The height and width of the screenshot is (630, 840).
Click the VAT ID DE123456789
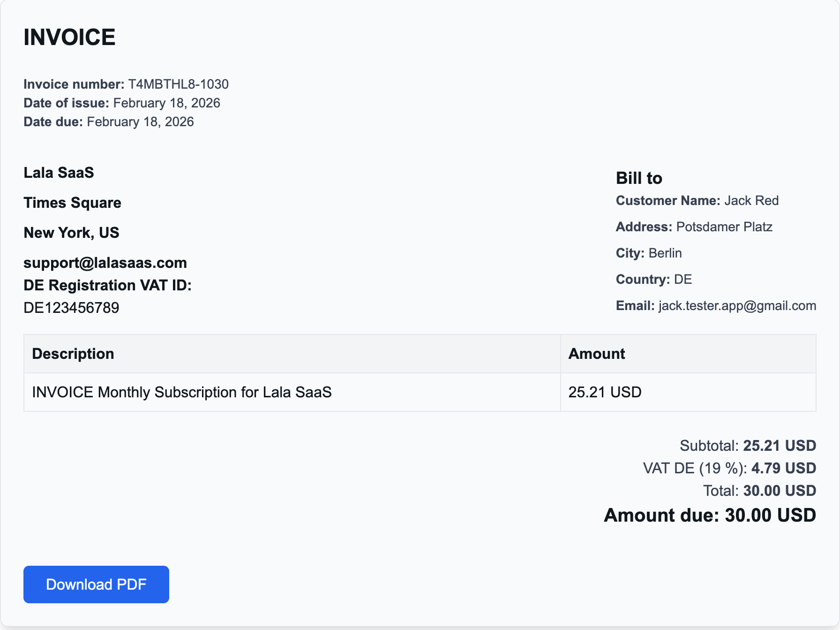(x=71, y=308)
